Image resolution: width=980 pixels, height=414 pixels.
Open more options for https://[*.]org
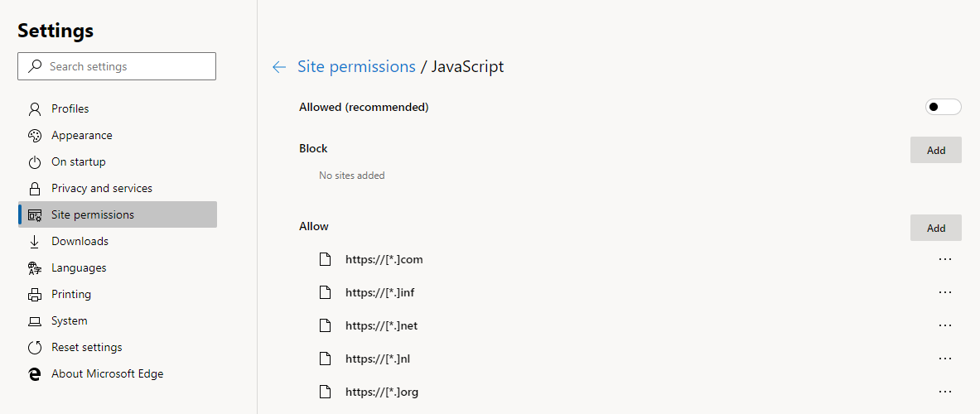point(945,392)
